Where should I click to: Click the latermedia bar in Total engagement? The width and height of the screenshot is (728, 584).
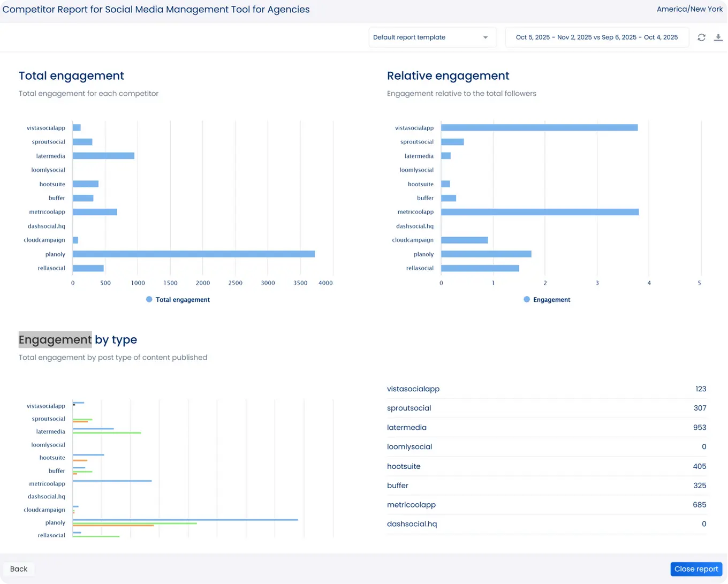click(x=103, y=156)
